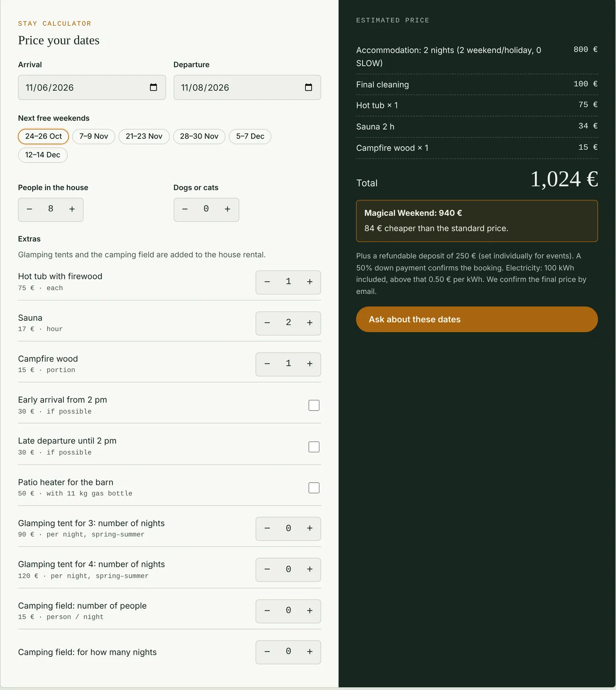Enable Early arrival from 2 pm checkbox

[314, 405]
